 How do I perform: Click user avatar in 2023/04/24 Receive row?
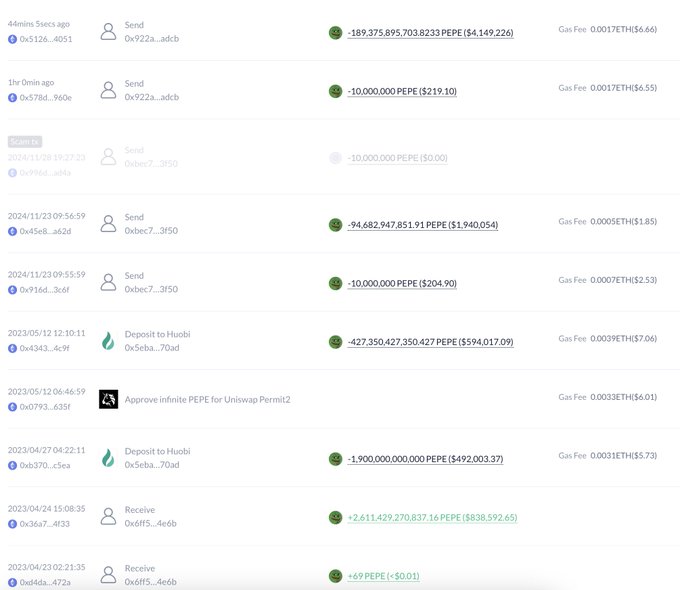pyautogui.click(x=108, y=517)
